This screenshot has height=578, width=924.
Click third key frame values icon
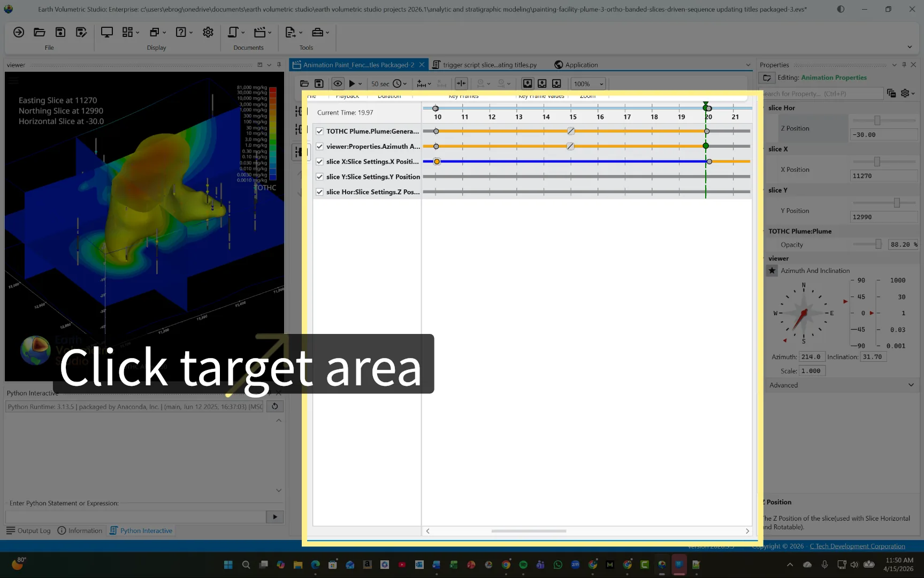[x=556, y=83]
